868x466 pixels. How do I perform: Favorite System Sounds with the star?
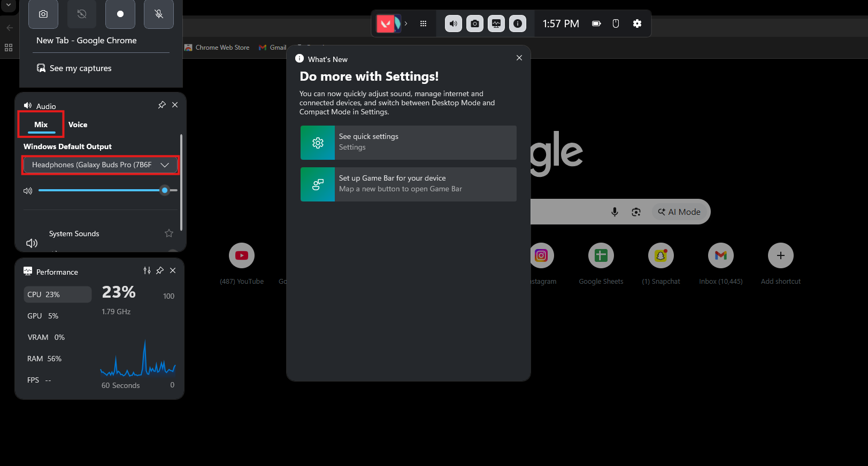point(169,234)
